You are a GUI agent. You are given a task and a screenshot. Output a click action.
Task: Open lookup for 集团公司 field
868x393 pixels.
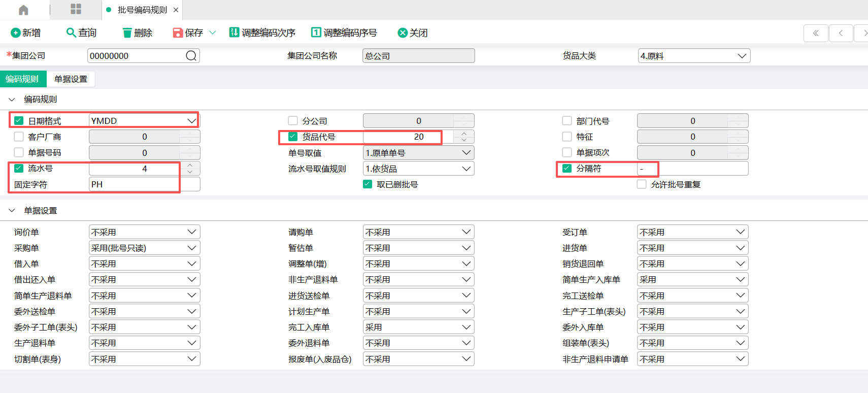(x=191, y=56)
